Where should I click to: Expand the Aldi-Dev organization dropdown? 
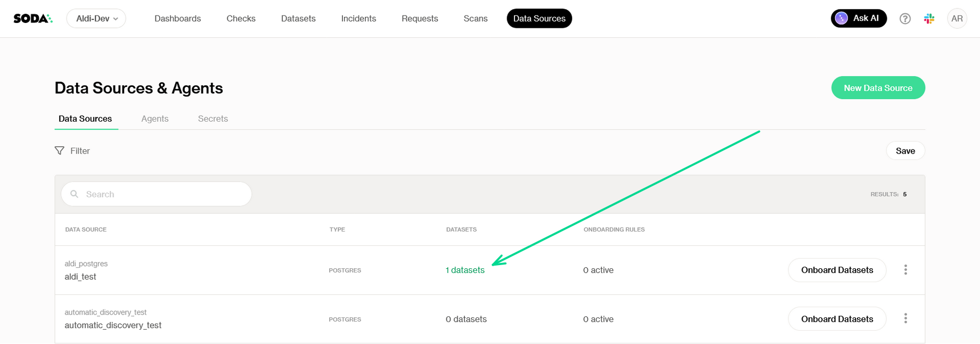point(96,19)
